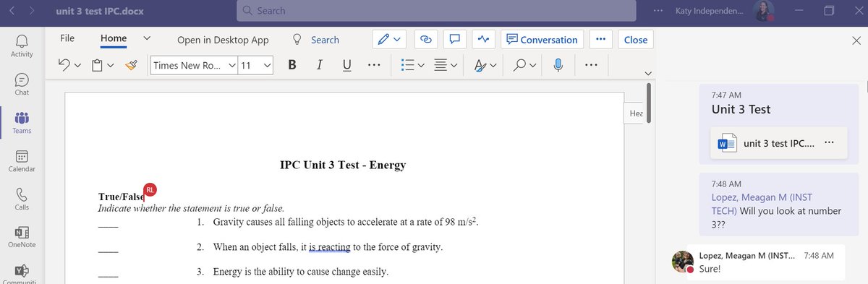This screenshot has height=284, width=868.
Task: Toggle Underline formatting
Action: (346, 65)
